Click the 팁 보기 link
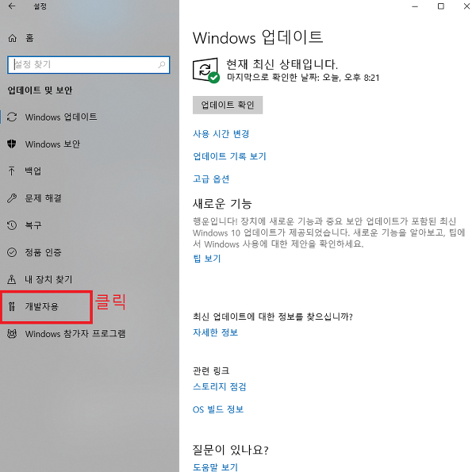The image size is (476, 472). [x=207, y=259]
